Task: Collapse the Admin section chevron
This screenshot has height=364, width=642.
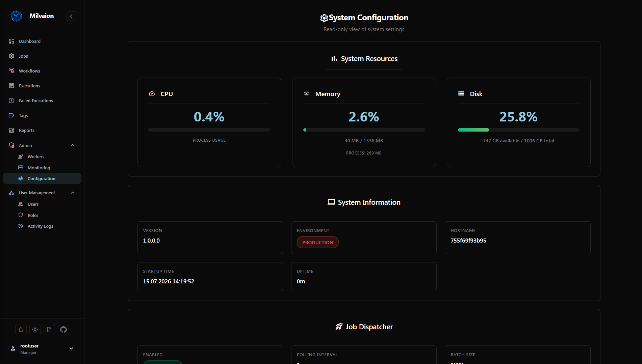Action: point(73,145)
